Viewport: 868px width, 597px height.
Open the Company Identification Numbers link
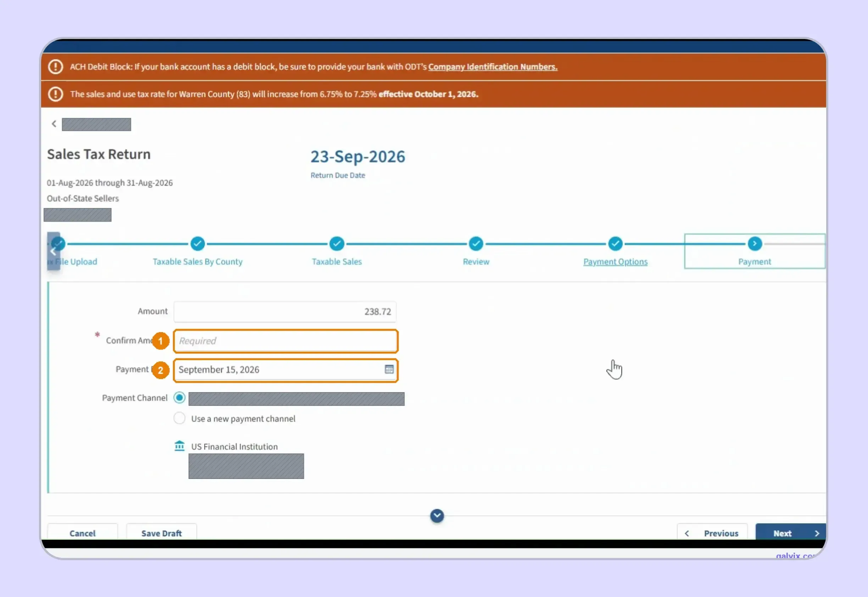[x=493, y=67]
